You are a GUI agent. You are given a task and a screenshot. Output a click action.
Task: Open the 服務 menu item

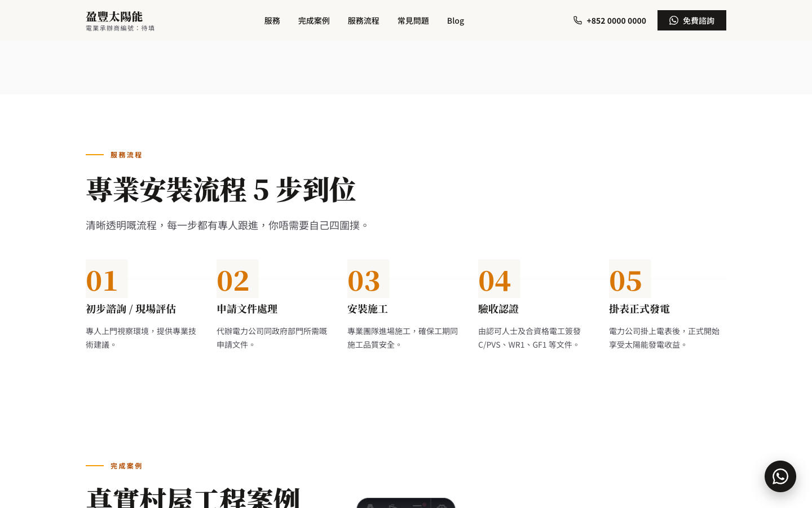[272, 20]
